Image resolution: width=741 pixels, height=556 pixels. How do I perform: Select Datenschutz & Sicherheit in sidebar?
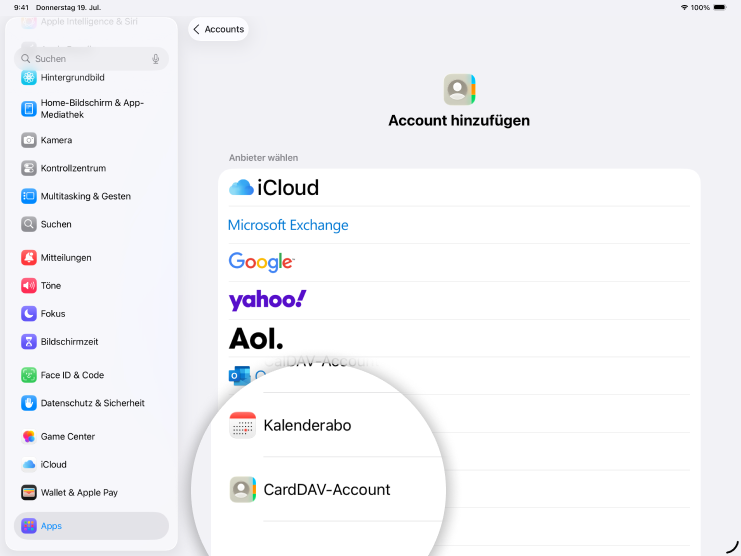point(92,403)
